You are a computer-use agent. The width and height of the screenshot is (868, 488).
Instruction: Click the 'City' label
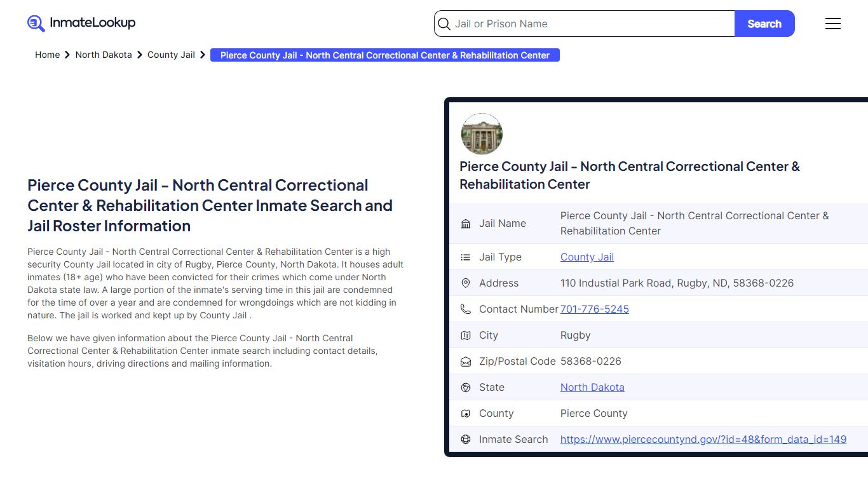point(489,335)
